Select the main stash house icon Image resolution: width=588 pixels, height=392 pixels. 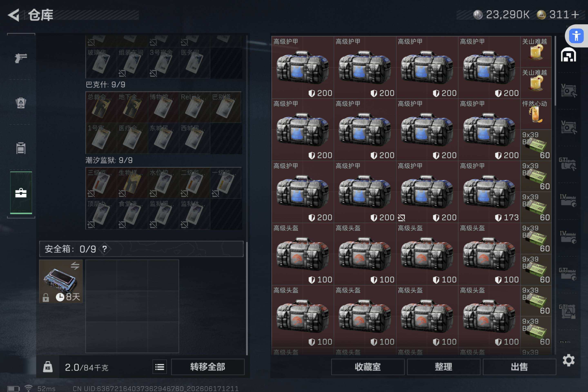point(568,55)
